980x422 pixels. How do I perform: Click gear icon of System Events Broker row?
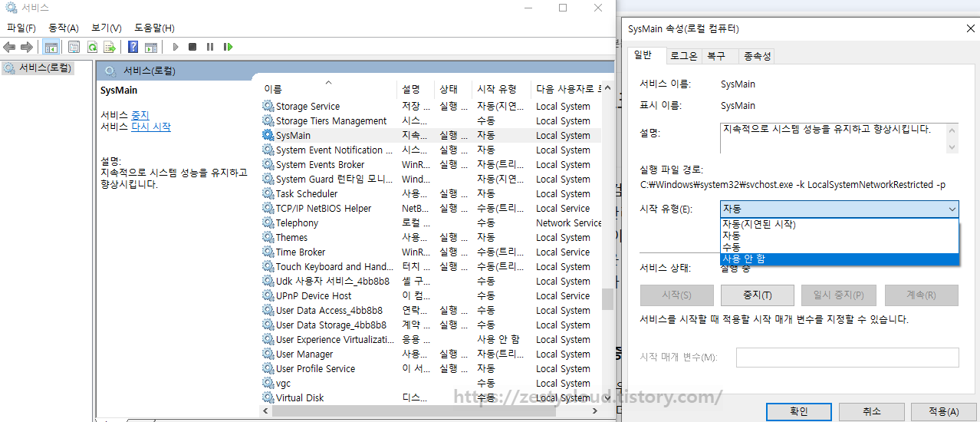pos(268,164)
